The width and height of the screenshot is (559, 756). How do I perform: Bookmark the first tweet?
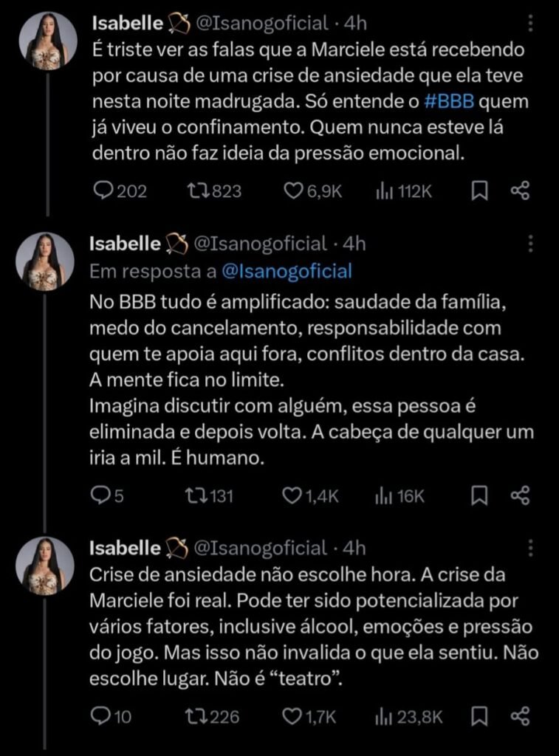(480, 191)
